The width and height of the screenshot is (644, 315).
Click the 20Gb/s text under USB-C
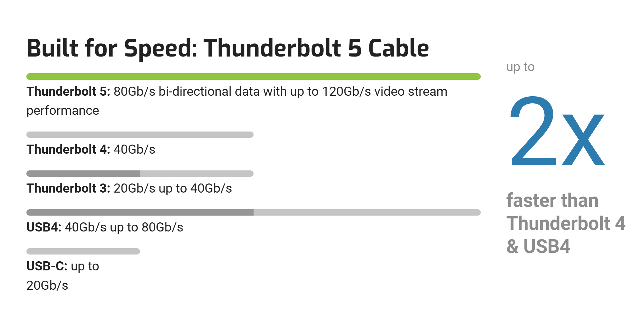[47, 285]
